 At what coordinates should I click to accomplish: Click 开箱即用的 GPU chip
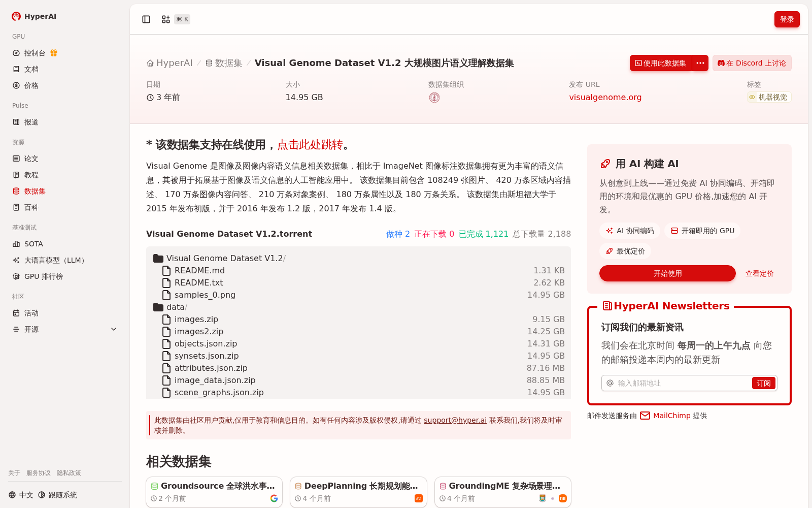(x=702, y=231)
